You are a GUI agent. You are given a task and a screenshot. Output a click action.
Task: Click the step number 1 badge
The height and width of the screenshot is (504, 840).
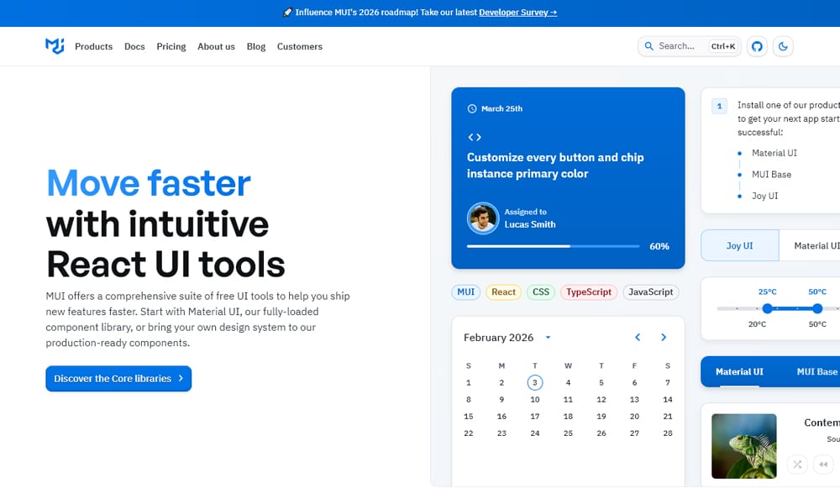click(720, 106)
